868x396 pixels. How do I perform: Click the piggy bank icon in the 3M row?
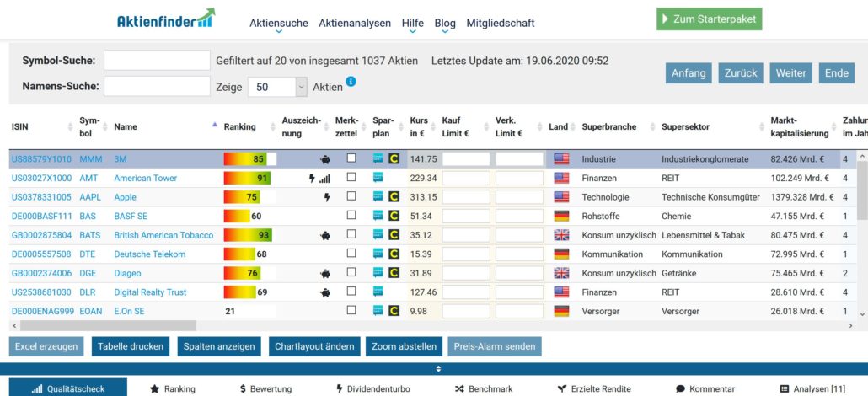click(325, 159)
